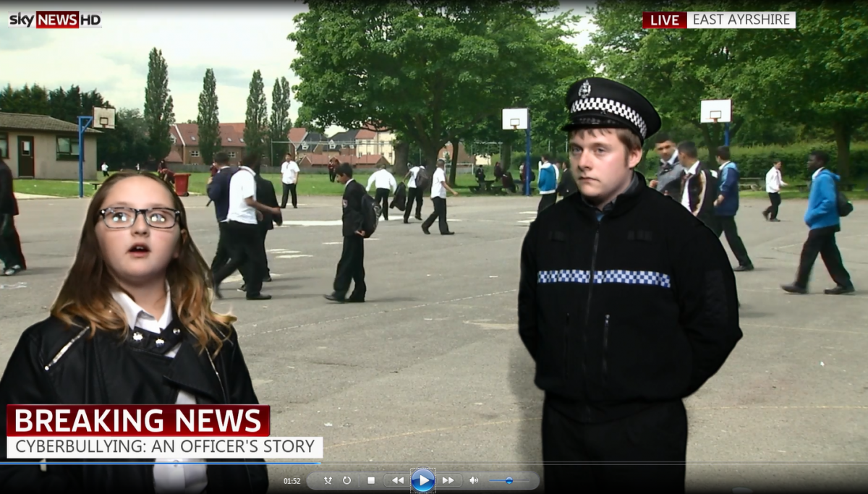This screenshot has width=868, height=494.
Task: Click the volume slider handle
Action: coord(509,480)
